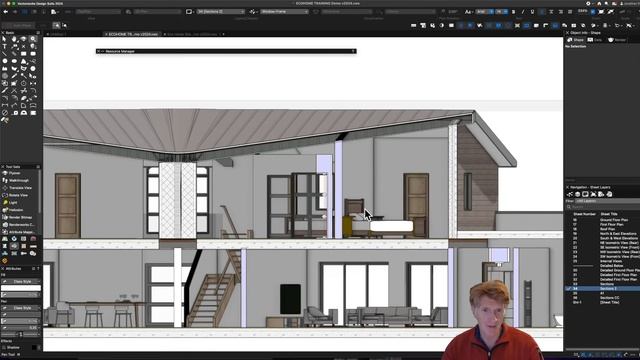Viewport: 640px width, 360px height.
Task: Select the A1 sheet row
Action: (602, 293)
